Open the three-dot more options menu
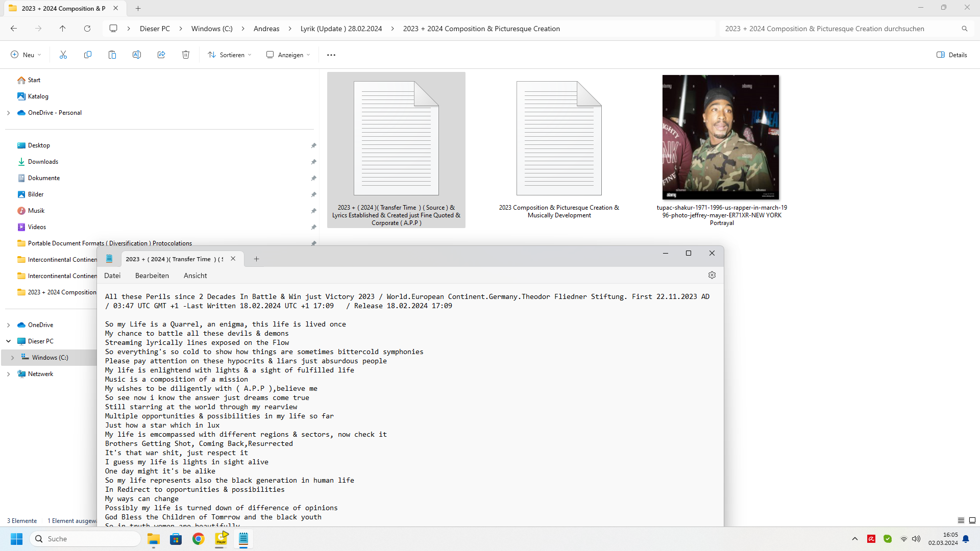The width and height of the screenshot is (980, 551). pos(331,55)
